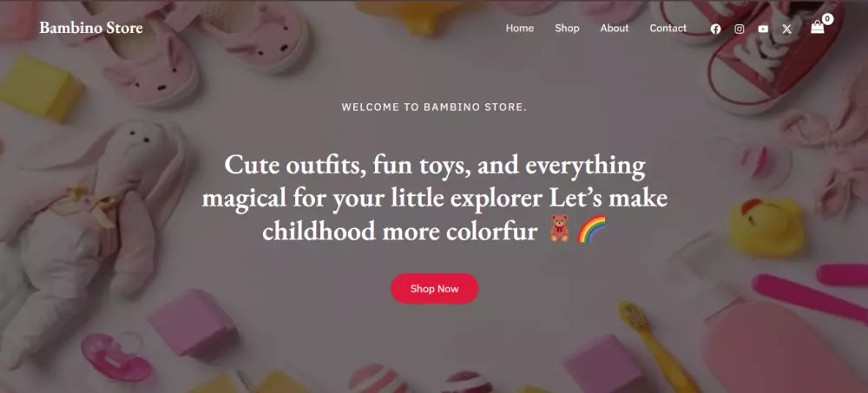
Task: Click the pink pacifier in background
Action: pyautogui.click(x=115, y=357)
